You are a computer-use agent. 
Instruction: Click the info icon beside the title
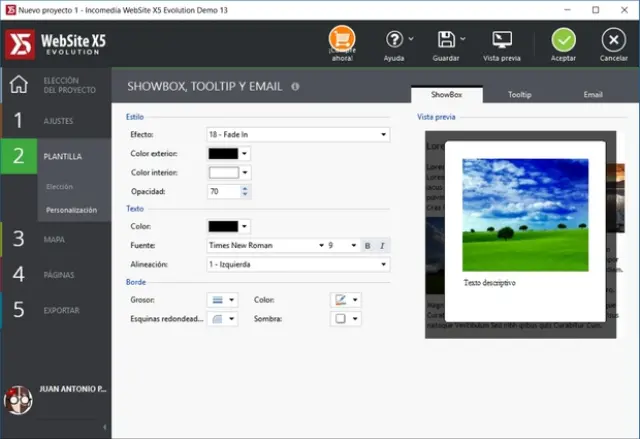[x=295, y=87]
